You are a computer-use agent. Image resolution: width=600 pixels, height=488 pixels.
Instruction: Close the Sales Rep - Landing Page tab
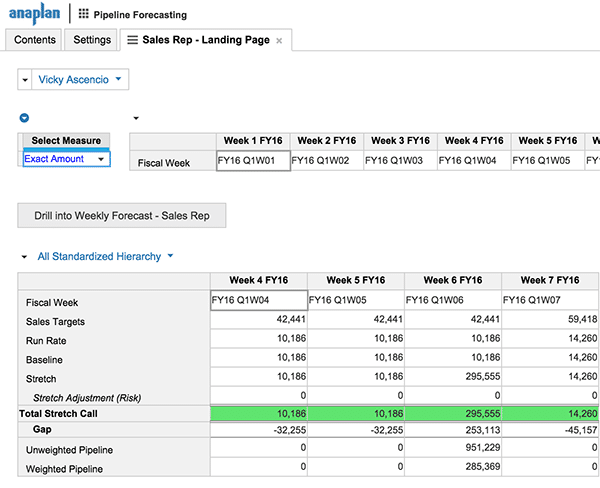(x=279, y=41)
